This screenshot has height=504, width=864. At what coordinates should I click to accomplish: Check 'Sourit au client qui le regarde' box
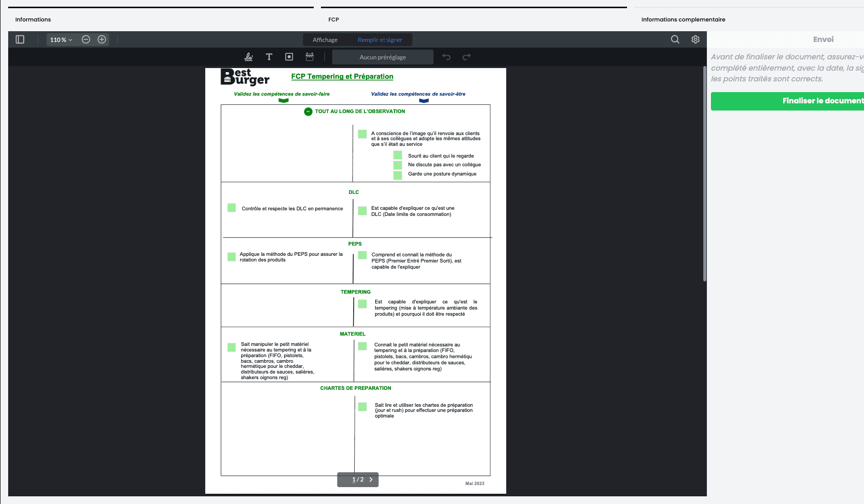398,156
